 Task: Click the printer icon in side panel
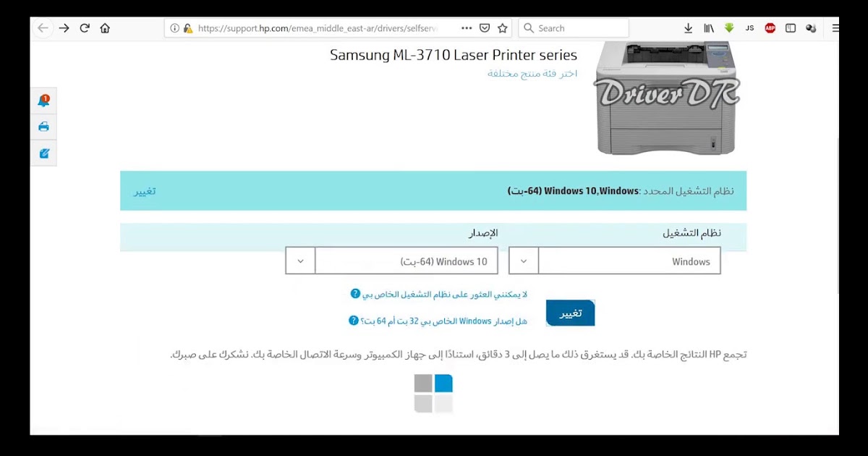(x=43, y=127)
